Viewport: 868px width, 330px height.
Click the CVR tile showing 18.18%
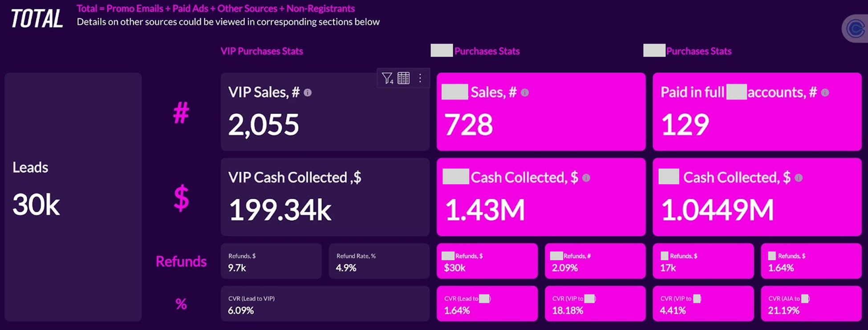point(595,304)
